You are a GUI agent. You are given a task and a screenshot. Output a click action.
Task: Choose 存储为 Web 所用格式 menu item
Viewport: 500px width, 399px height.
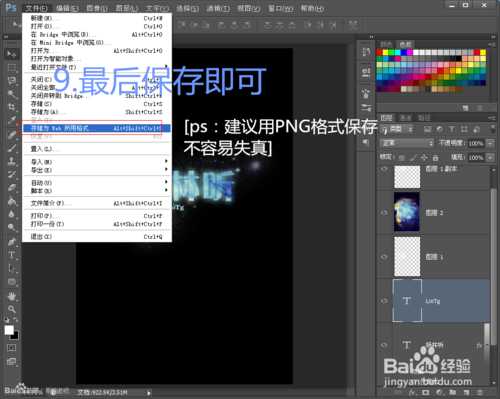point(97,128)
